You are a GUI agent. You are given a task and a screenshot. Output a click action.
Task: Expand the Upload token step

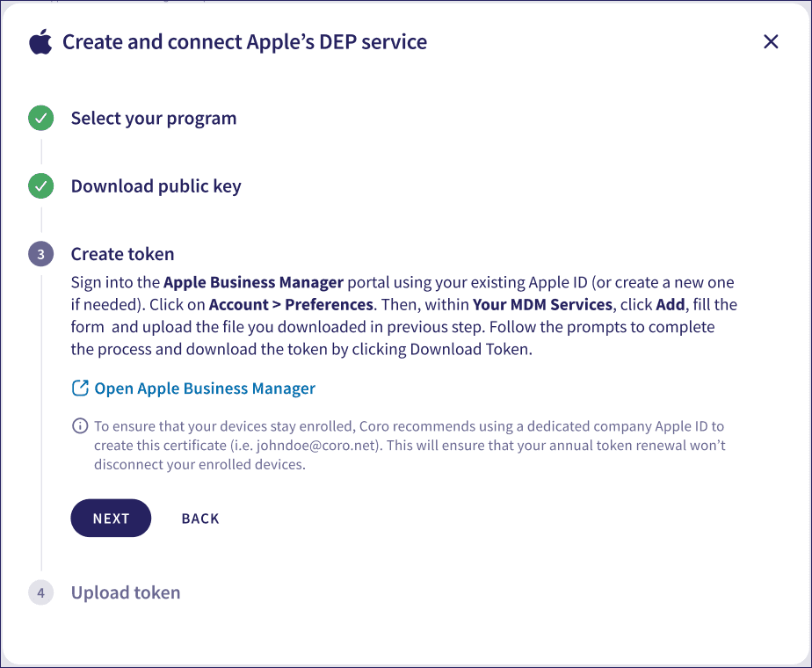[x=125, y=592]
